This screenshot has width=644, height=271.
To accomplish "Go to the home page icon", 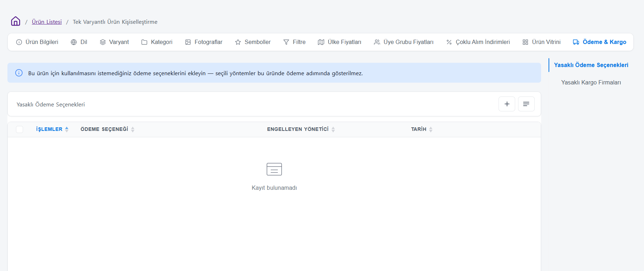I will coord(16,21).
